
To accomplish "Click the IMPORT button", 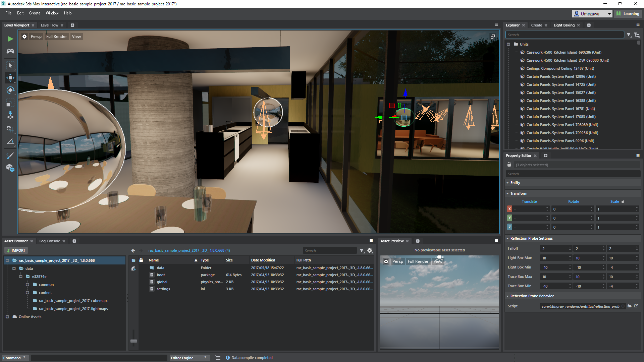I will [x=16, y=250].
